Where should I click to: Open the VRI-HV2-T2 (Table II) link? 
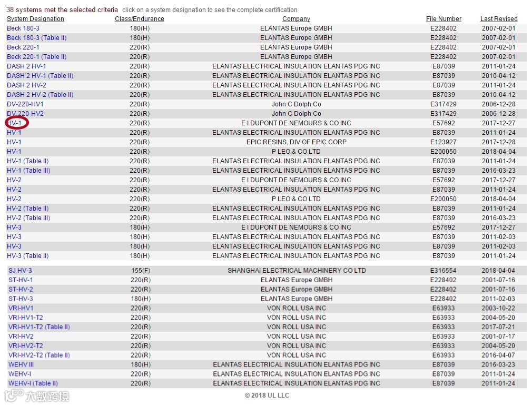click(x=39, y=355)
